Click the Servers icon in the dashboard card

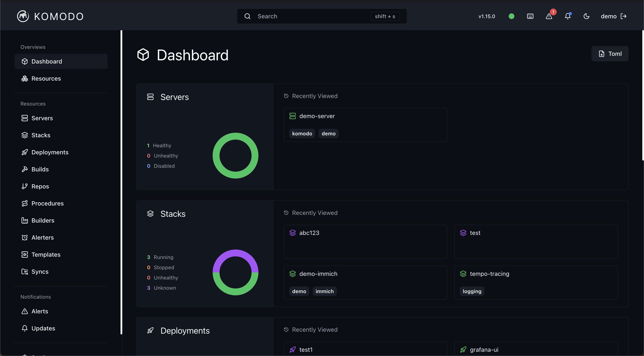pos(150,97)
